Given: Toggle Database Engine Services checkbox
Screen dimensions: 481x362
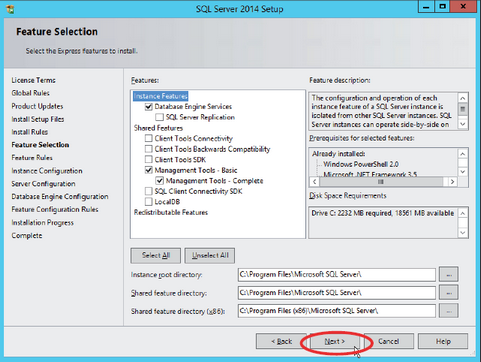Looking at the screenshot, I should [149, 107].
